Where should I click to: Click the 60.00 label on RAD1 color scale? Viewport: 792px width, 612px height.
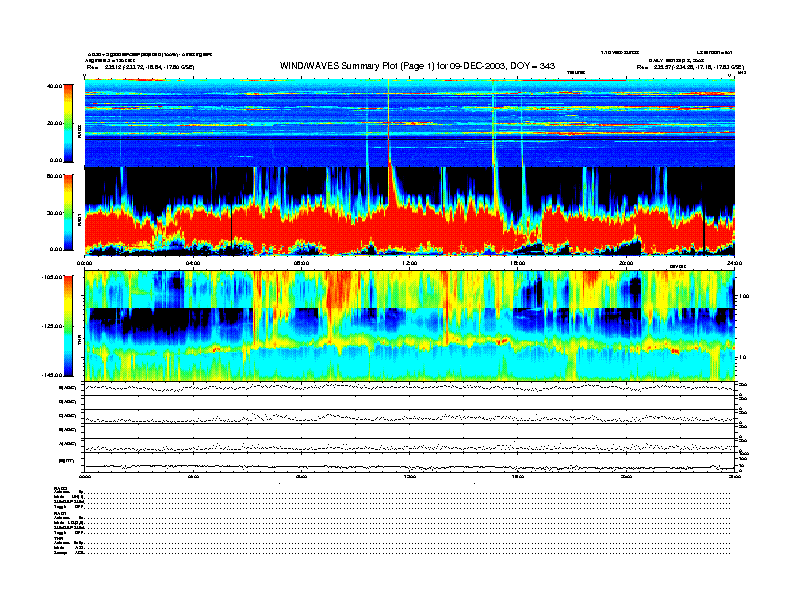pos(55,176)
